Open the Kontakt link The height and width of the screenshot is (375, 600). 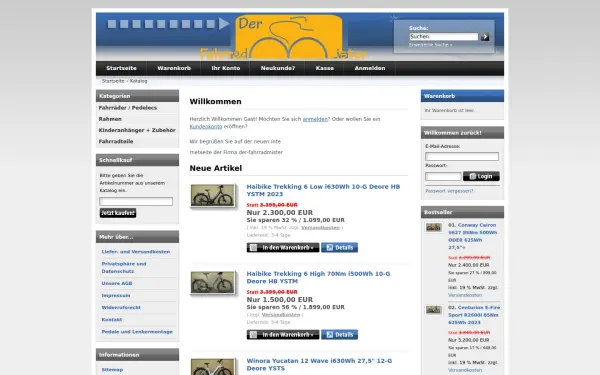(x=112, y=320)
